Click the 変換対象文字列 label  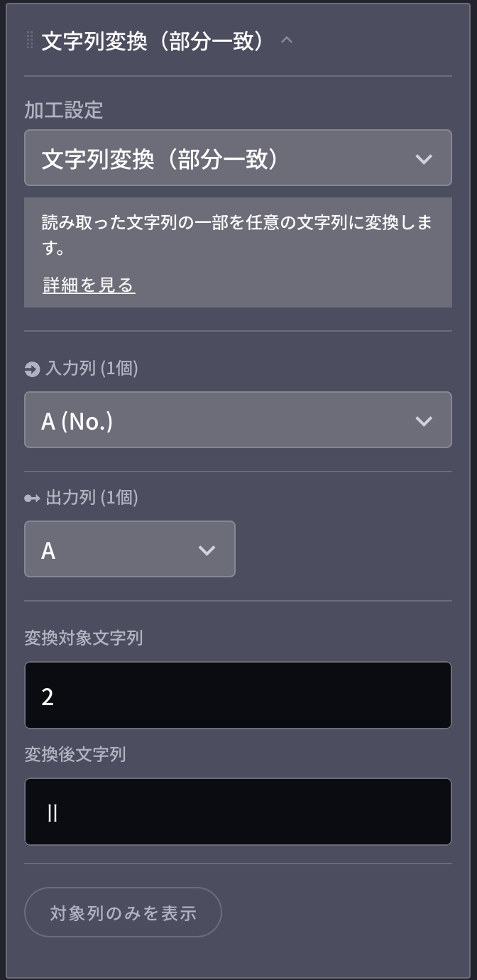click(84, 638)
